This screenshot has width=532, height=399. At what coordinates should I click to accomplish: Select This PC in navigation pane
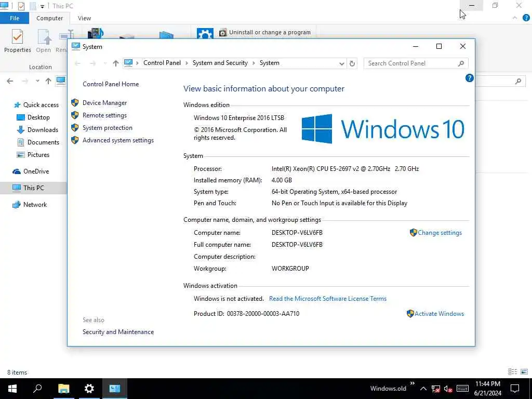click(33, 188)
